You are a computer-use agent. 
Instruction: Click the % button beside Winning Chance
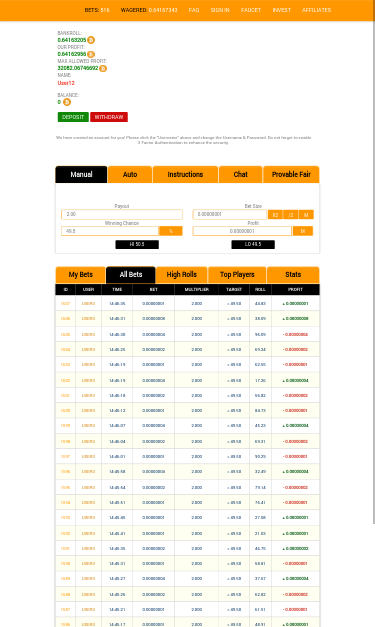coord(171,231)
